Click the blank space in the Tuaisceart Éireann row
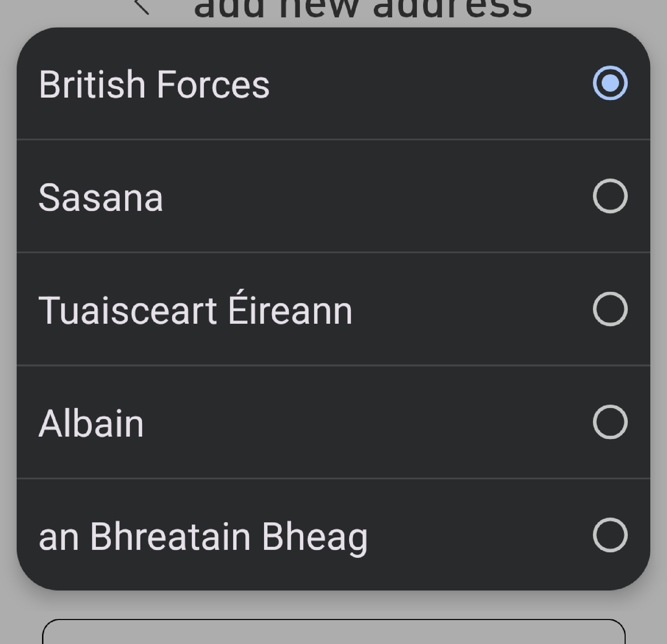Screen dimensions: 667x644 click(x=469, y=309)
